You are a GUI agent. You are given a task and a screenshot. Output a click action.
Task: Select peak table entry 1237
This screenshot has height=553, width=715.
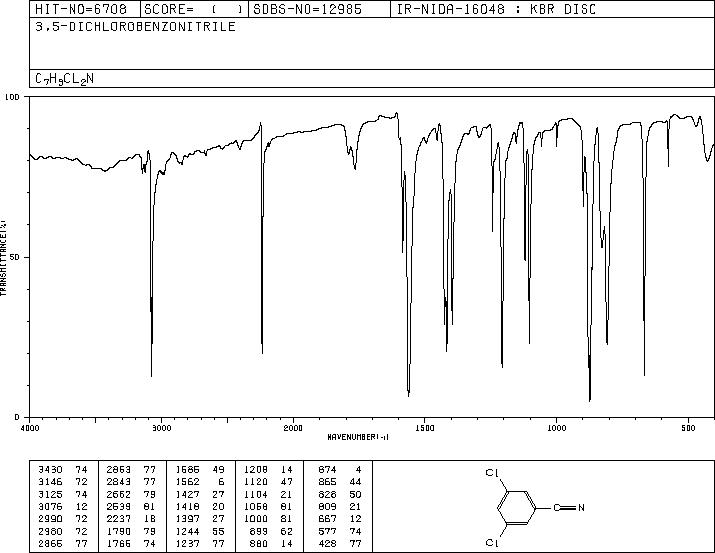click(200, 543)
